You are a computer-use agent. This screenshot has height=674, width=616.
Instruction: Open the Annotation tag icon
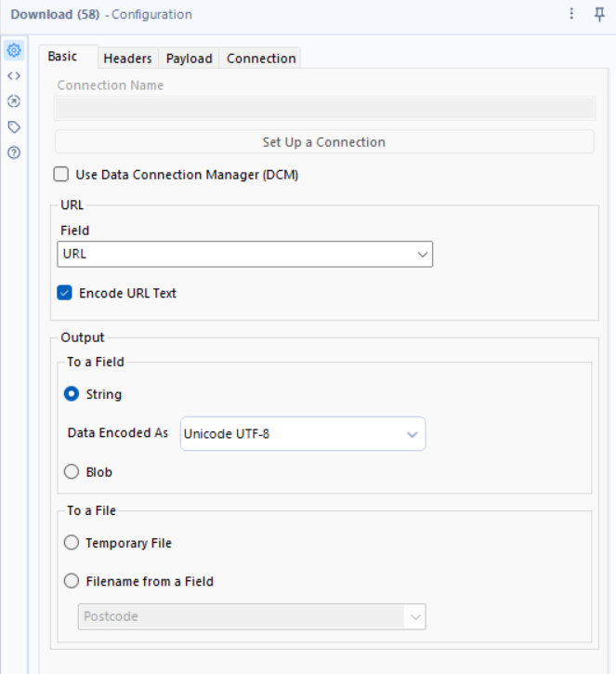[14, 126]
